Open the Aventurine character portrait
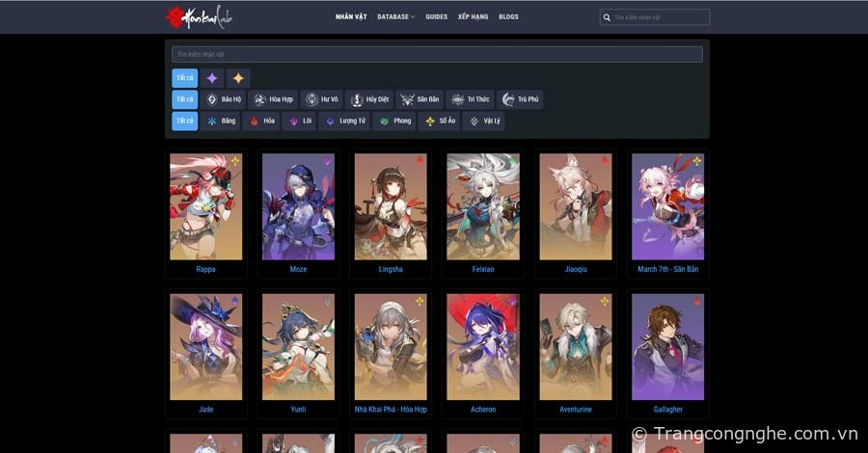The image size is (868, 453). pyautogui.click(x=576, y=347)
